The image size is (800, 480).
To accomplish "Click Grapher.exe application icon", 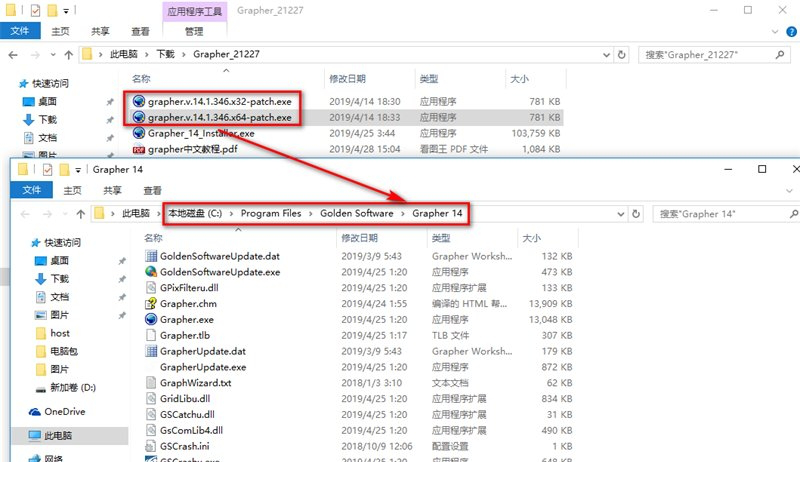I will 151,319.
